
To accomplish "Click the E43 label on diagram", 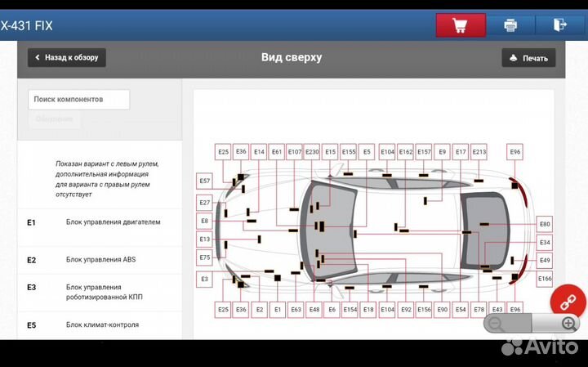I will 497,310.
